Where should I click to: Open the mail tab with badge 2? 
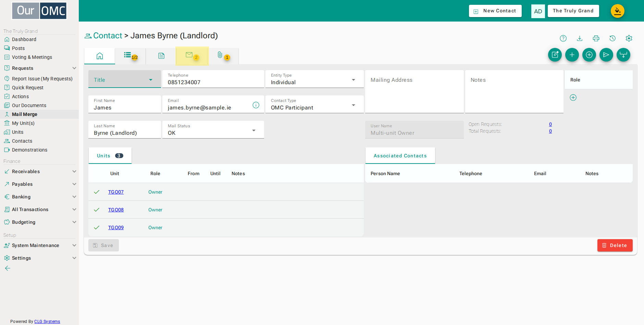point(192,56)
